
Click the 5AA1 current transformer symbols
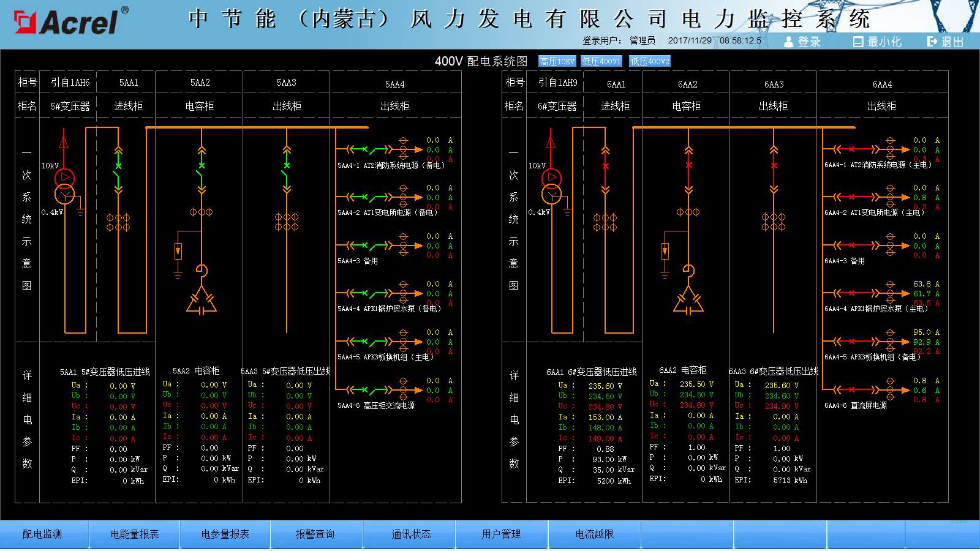(x=118, y=222)
